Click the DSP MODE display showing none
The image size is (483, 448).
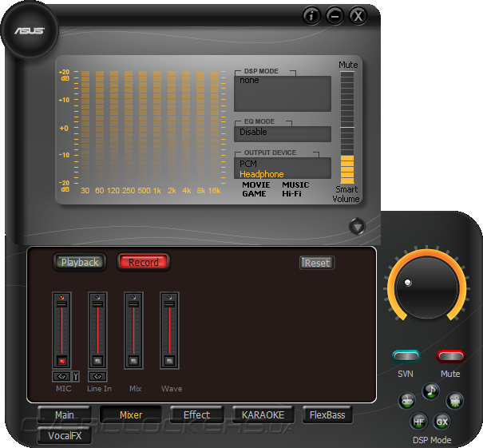(283, 93)
